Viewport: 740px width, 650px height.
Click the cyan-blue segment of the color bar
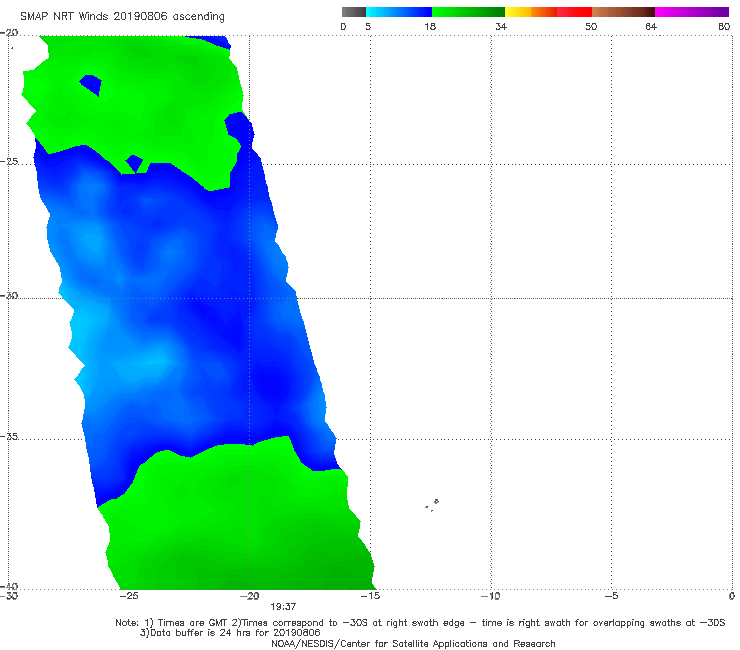pyautogui.click(x=399, y=12)
